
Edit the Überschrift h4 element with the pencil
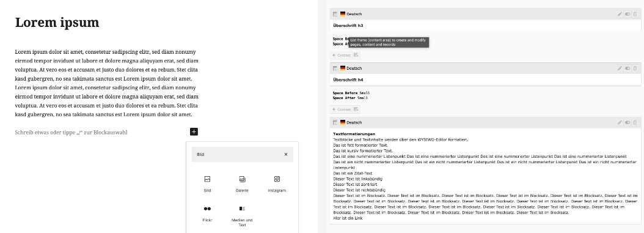620,68
